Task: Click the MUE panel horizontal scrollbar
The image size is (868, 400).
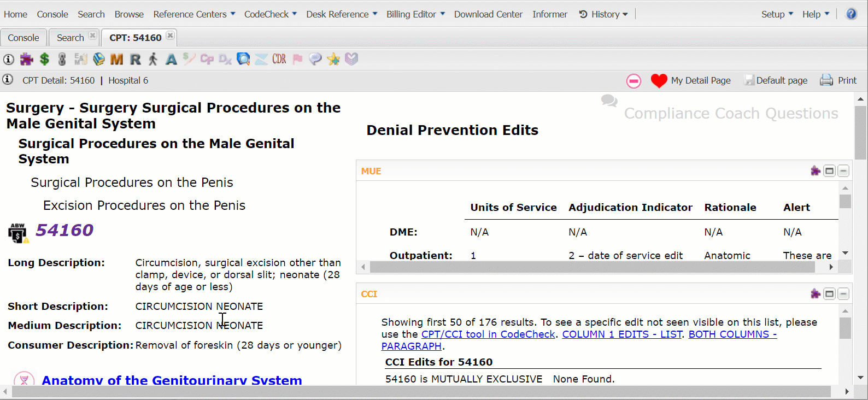Action: point(592,267)
